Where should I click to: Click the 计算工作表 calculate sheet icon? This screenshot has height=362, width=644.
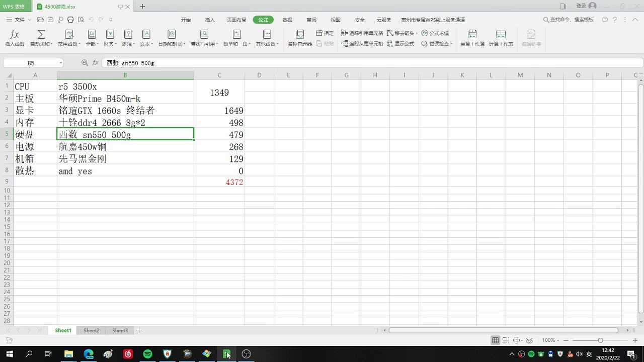point(501,34)
